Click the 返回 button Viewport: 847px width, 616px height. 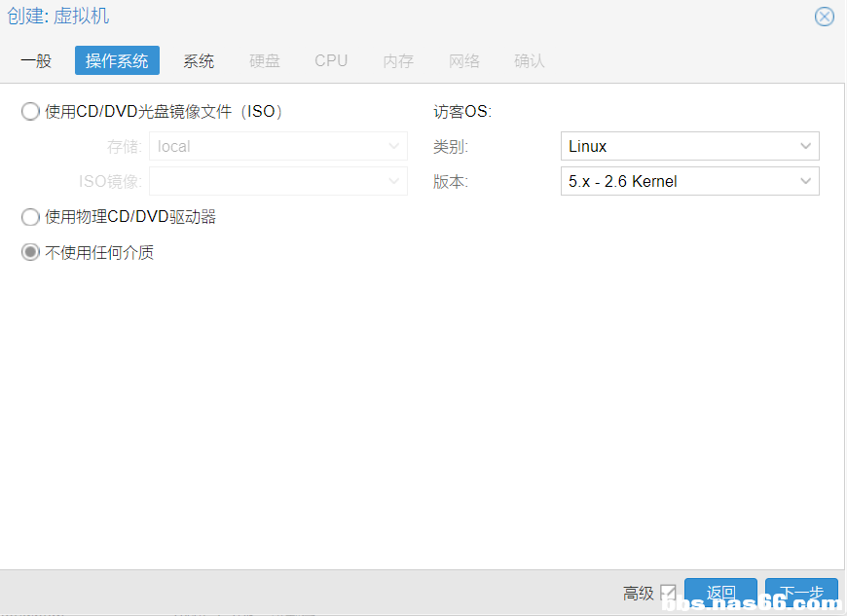(720, 593)
